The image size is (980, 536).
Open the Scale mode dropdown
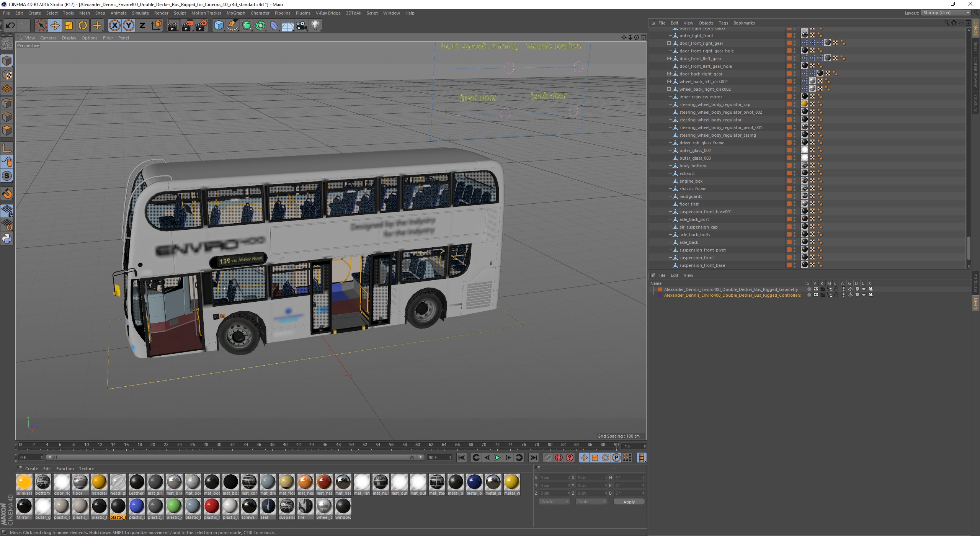(x=591, y=502)
